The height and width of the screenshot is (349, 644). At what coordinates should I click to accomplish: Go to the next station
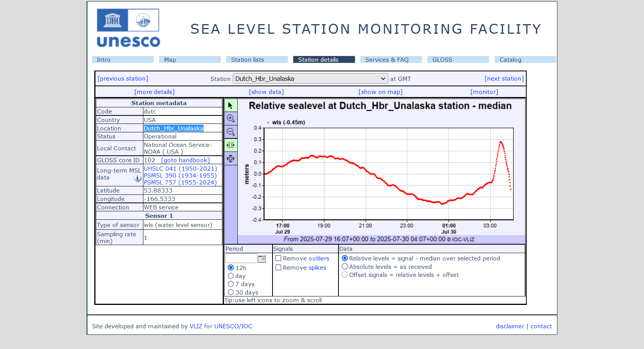[504, 79]
